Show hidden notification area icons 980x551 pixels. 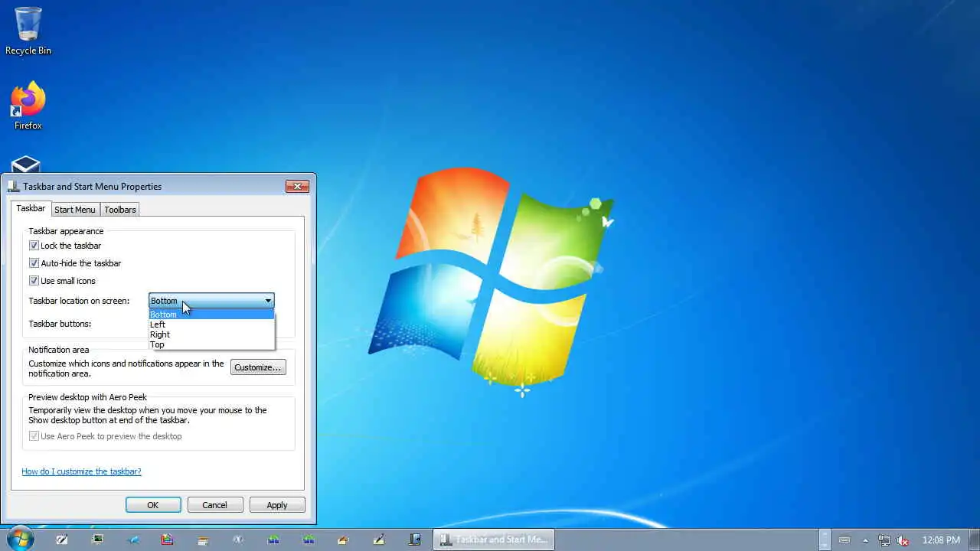(x=866, y=540)
